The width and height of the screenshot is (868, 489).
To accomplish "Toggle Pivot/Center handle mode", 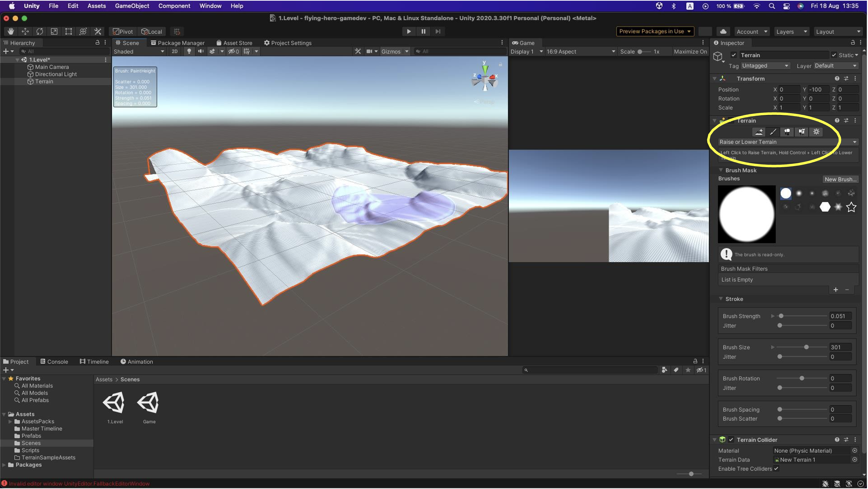I will [122, 32].
